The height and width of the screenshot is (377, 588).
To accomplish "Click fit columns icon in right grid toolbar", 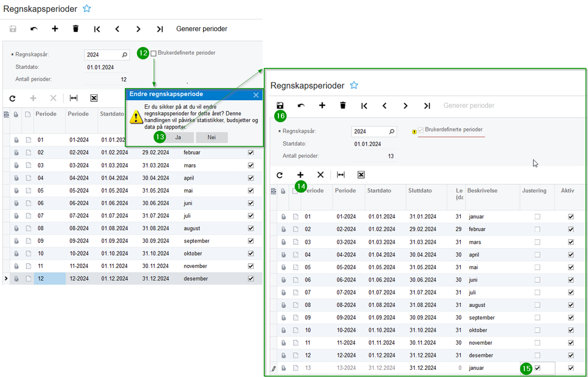I will pyautogui.click(x=341, y=175).
